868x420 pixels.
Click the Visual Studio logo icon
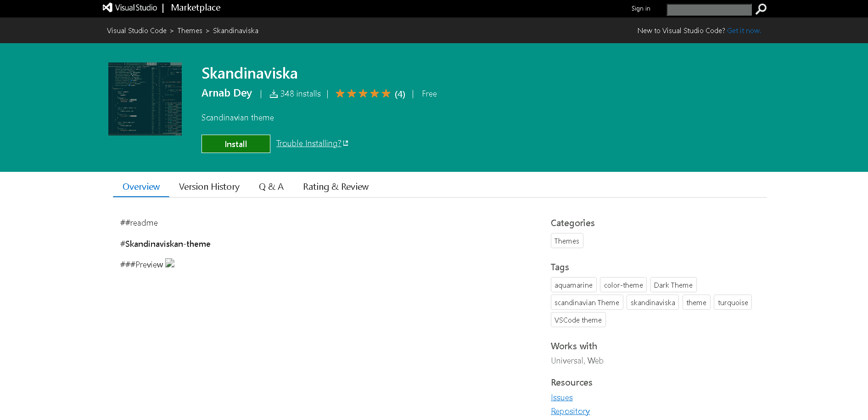tap(107, 7)
